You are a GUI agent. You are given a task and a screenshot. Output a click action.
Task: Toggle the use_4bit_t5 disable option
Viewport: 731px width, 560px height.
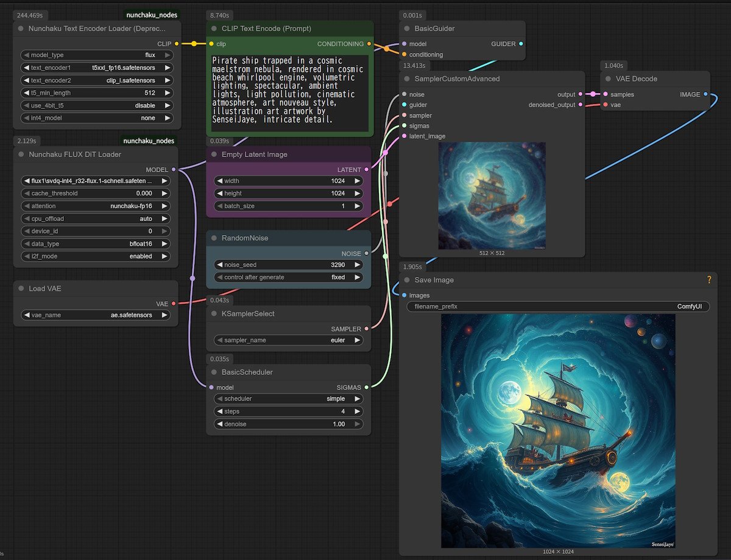click(x=96, y=105)
